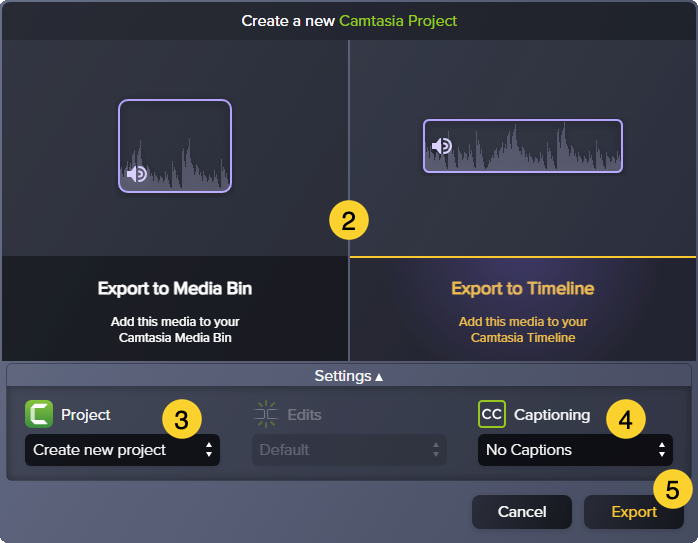Screen dimensions: 698x543
Task: Click the Cancel button
Action: 522,512
